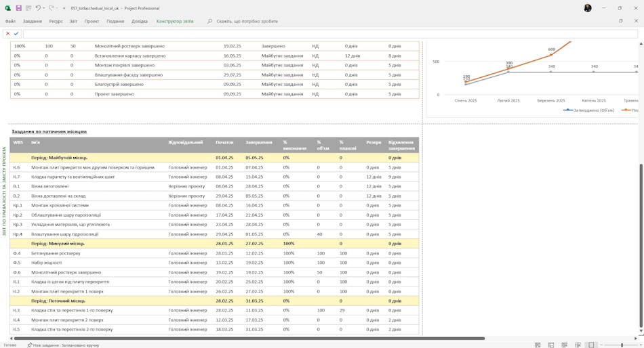The width and height of the screenshot is (644, 348).
Task: Cancel the entry with the red X
Action: pyautogui.click(x=8, y=34)
